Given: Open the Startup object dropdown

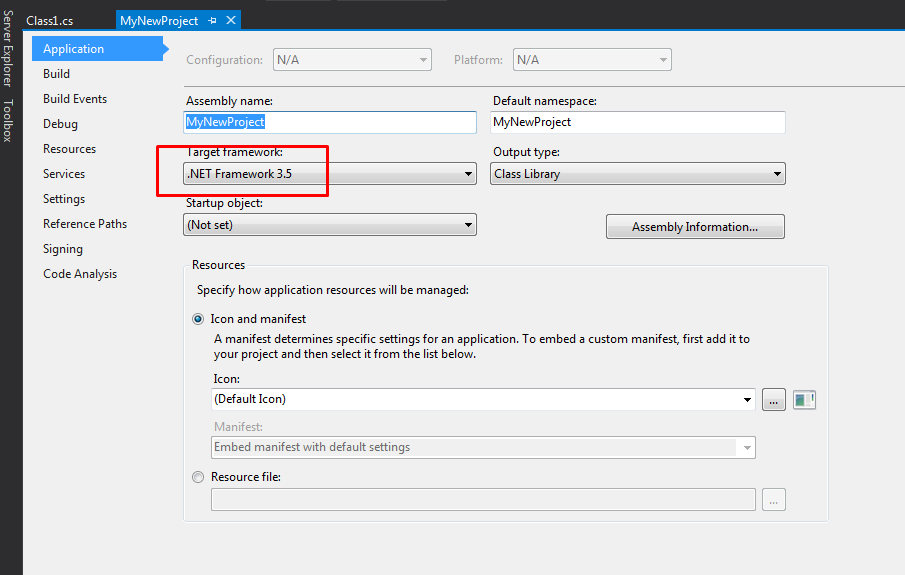Looking at the screenshot, I should (330, 225).
